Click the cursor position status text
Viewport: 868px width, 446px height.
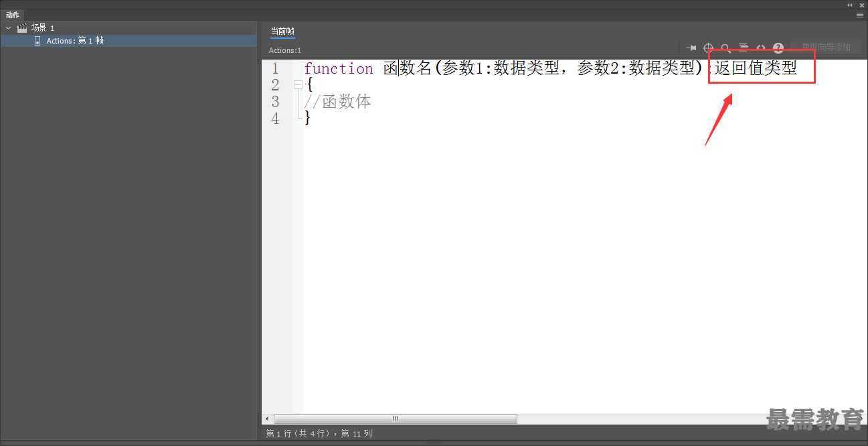[x=319, y=434]
